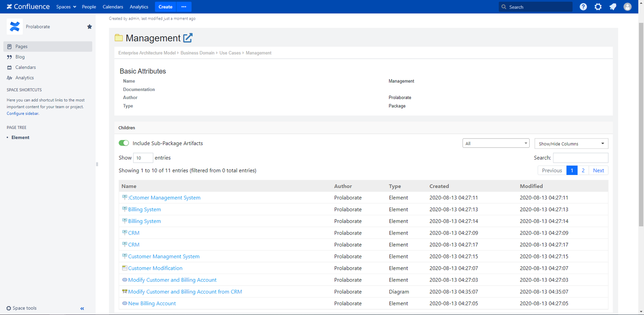Open the Show/Hide Columns dropdown
644x315 pixels.
(571, 143)
